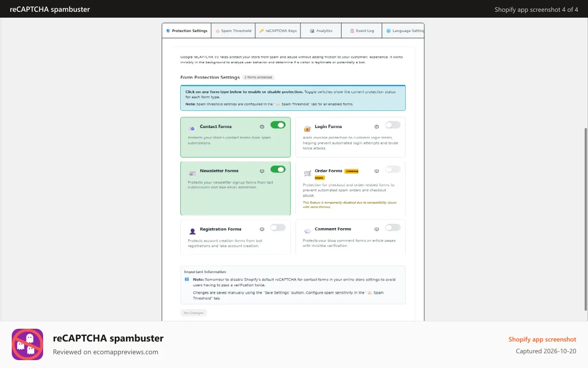Click the Captured 2026-10-20 text
This screenshot has width=588, height=368.
546,351
